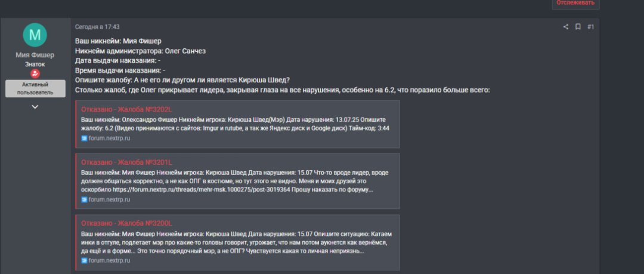Click forum favicon in №3200L preview

click(84, 261)
